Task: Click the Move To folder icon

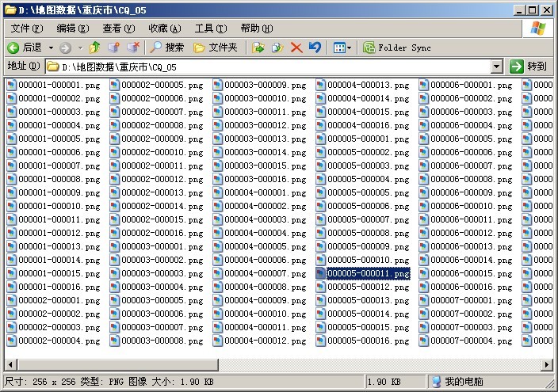Action: coord(258,48)
